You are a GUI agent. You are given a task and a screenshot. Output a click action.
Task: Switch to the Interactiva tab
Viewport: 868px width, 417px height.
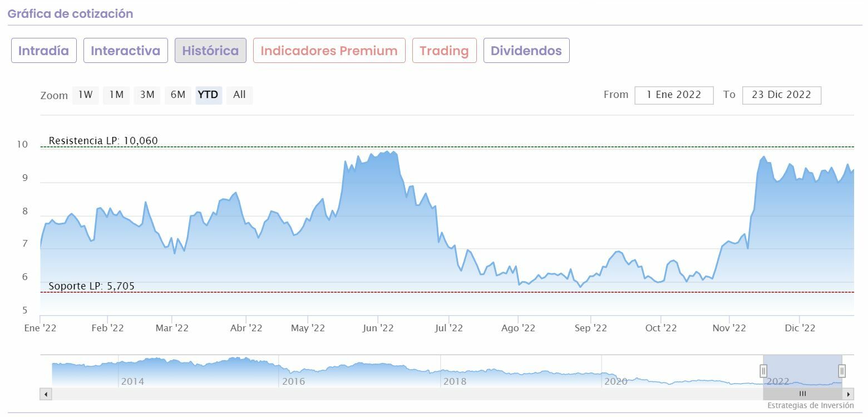coord(125,51)
